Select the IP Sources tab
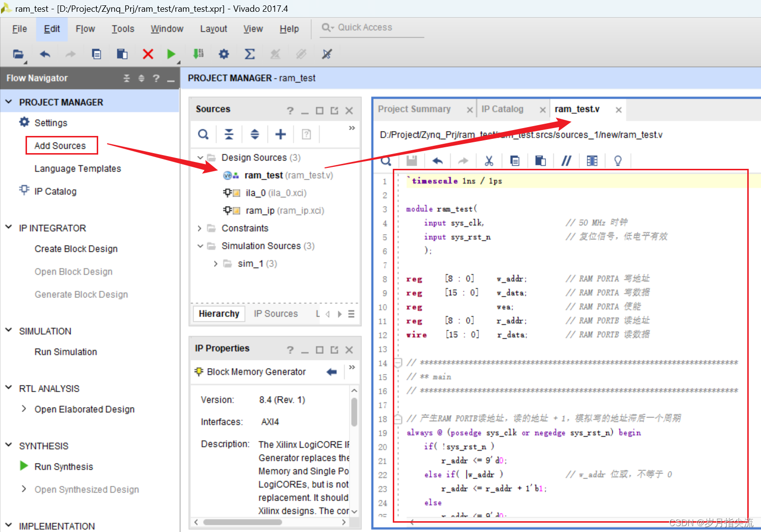 pyautogui.click(x=276, y=314)
